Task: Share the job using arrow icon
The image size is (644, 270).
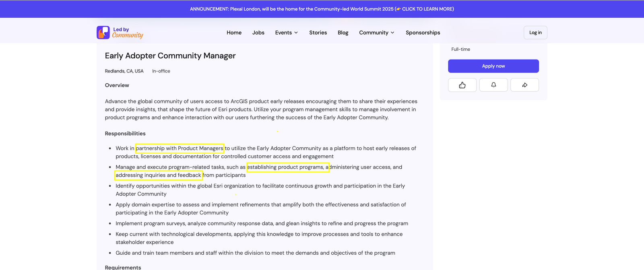Action: point(524,85)
